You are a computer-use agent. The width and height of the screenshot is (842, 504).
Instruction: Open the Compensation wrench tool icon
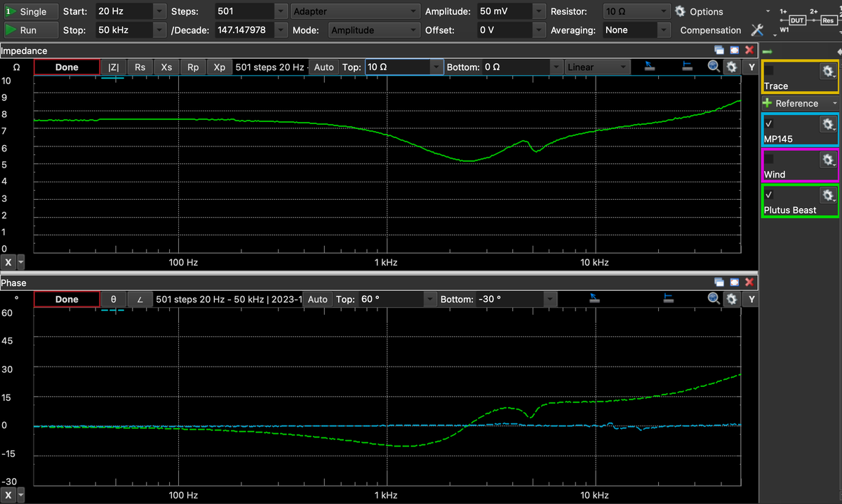pyautogui.click(x=757, y=30)
